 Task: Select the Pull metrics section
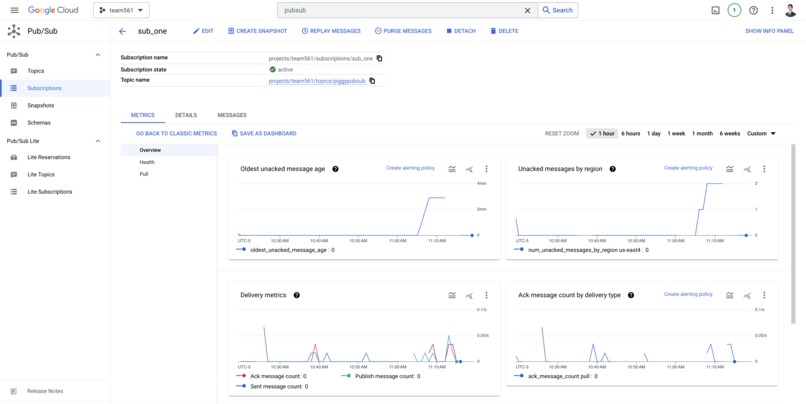[x=169, y=174]
